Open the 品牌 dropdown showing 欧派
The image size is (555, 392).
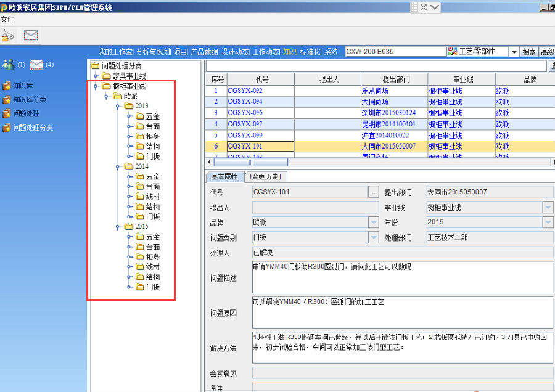coord(373,222)
